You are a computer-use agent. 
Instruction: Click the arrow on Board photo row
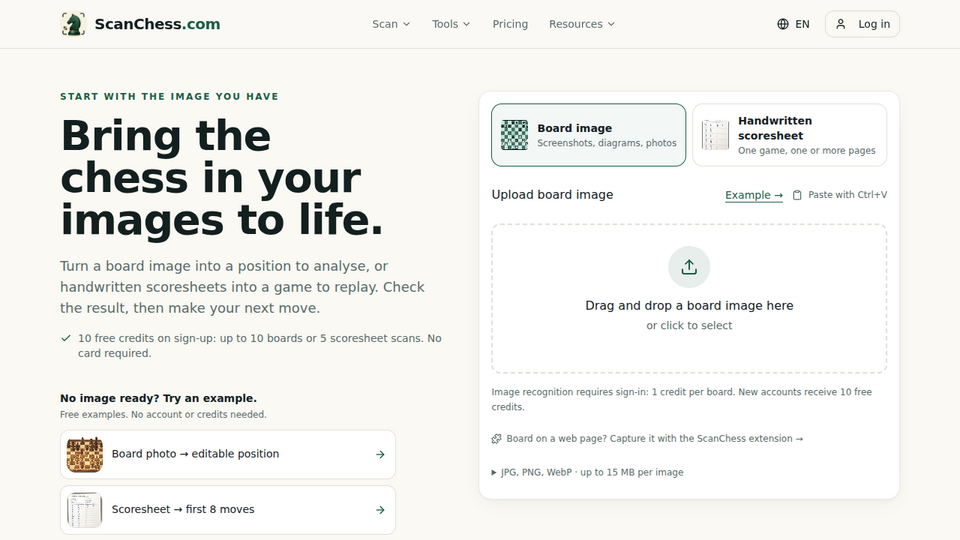(x=380, y=454)
